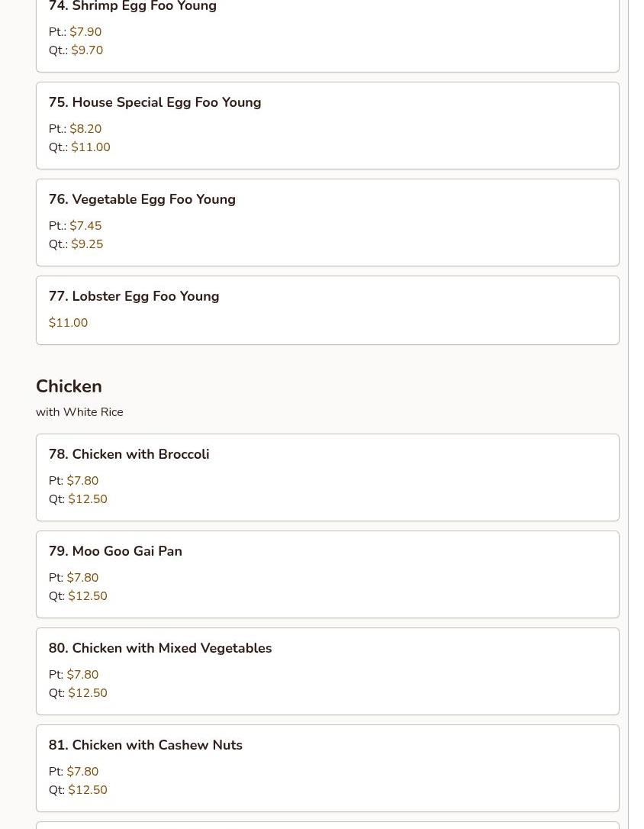
Task: Choose the $7.80 pint of Moo Goo Gai Pan
Action: click(82, 578)
